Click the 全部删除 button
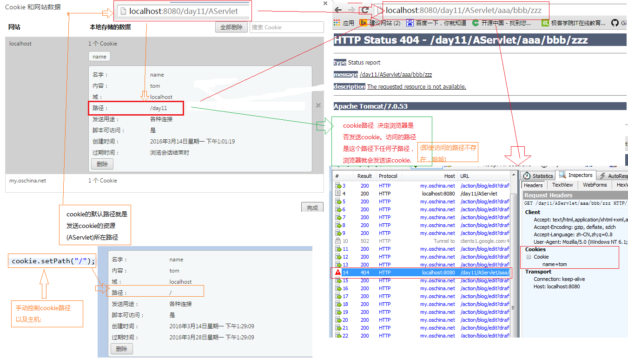Image resolution: width=628 pixels, height=364 pixels. pyautogui.click(x=231, y=27)
